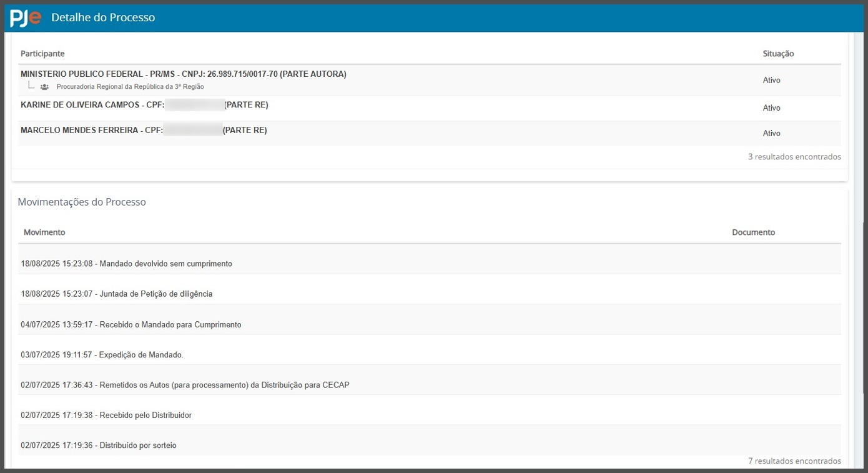Click the group icon beside Procuradoria Regional
The width and height of the screenshot is (868, 473).
coord(44,87)
